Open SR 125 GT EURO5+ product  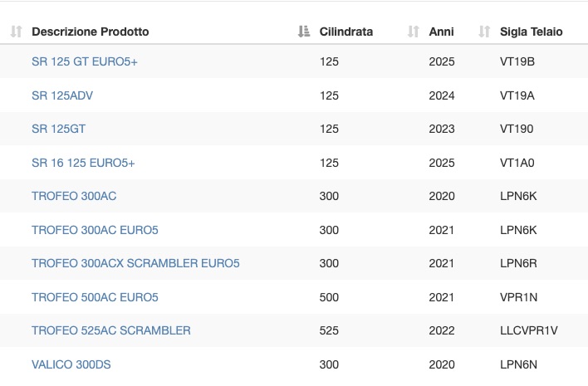(x=85, y=61)
